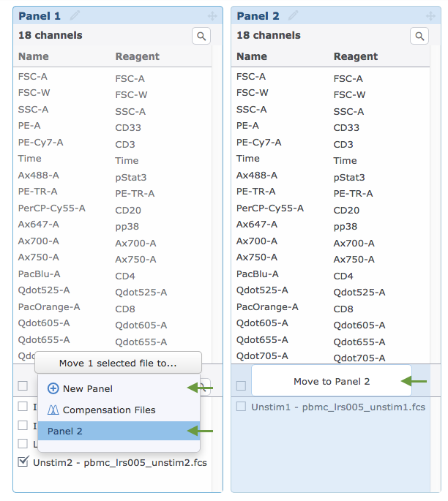
Task: Click the pencil icon to rename Panel 1
Action: tap(75, 15)
